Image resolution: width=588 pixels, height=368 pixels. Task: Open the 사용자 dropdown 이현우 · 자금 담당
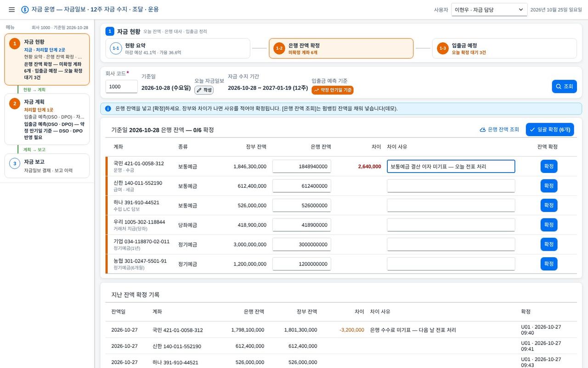point(489,10)
